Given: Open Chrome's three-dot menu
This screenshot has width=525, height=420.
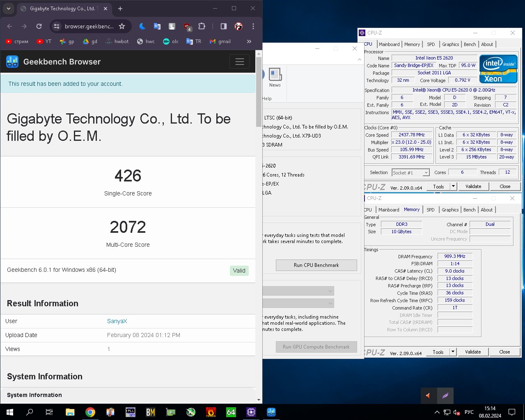Looking at the screenshot, I should point(253,26).
